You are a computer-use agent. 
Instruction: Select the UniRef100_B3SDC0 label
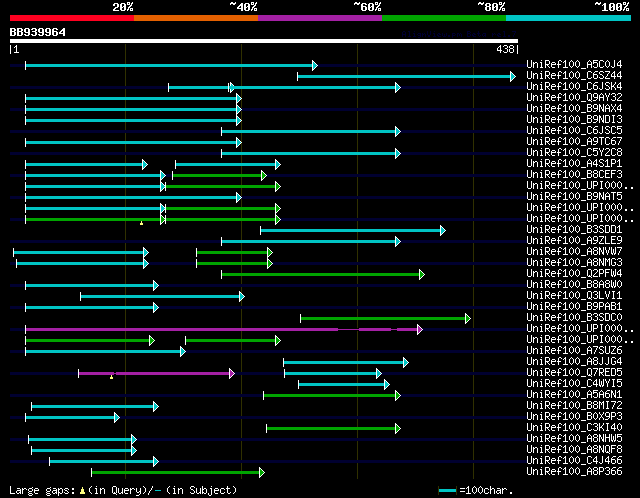click(x=574, y=318)
